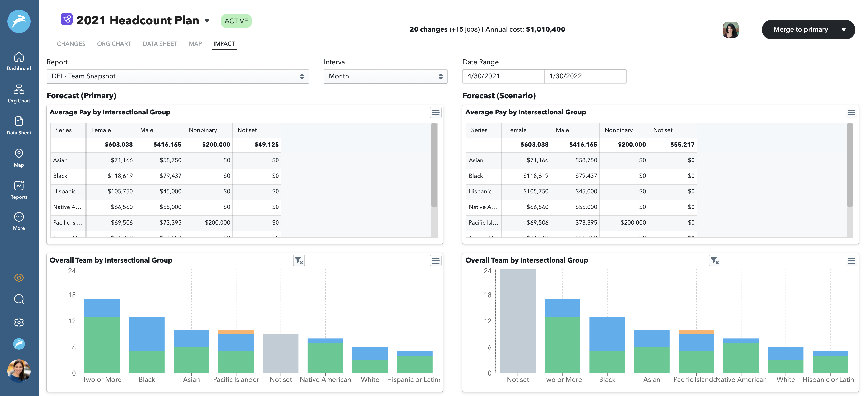The width and height of the screenshot is (868, 396).
Task: Switch to the CHANGES tab
Action: point(71,44)
